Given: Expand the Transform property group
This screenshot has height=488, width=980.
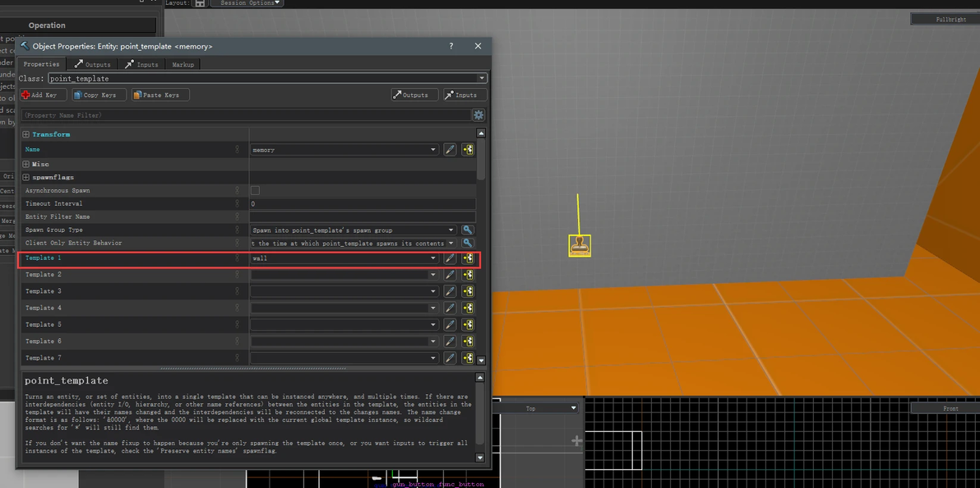Looking at the screenshot, I should point(26,134).
